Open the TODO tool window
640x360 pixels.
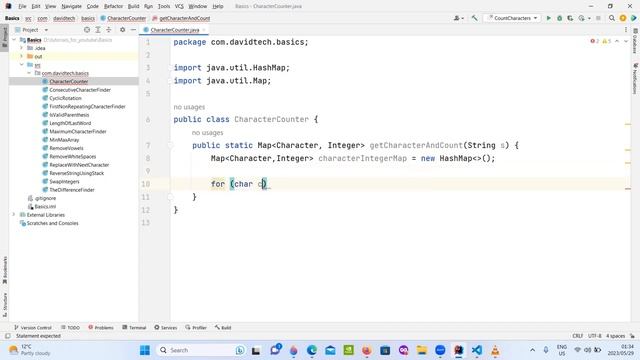pos(70,327)
